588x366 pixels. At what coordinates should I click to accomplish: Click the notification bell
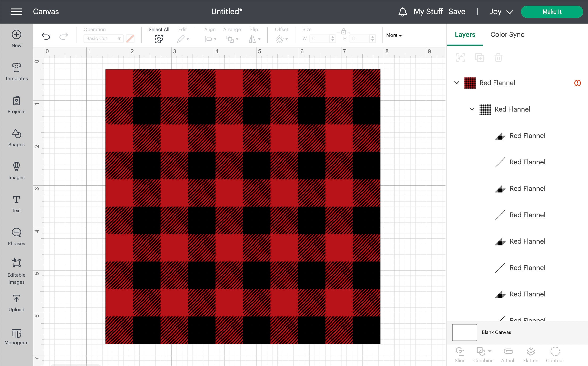(403, 11)
